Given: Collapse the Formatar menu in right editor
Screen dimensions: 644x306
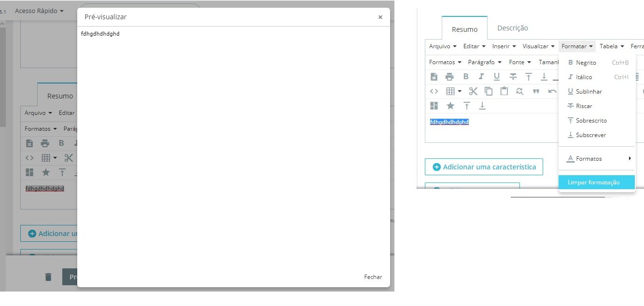Looking at the screenshot, I should coord(577,46).
